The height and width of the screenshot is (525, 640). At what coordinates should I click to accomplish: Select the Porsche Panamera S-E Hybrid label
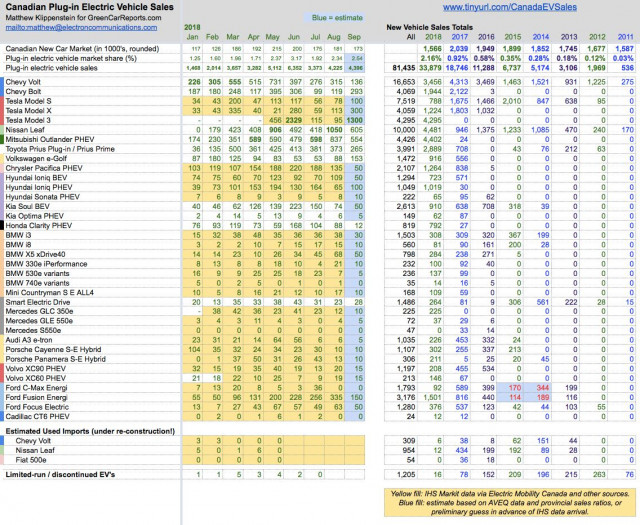(56, 359)
